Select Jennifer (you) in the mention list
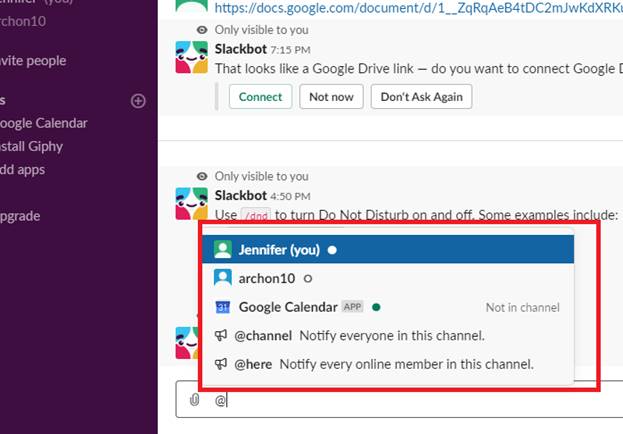The width and height of the screenshot is (623, 434). tap(388, 250)
